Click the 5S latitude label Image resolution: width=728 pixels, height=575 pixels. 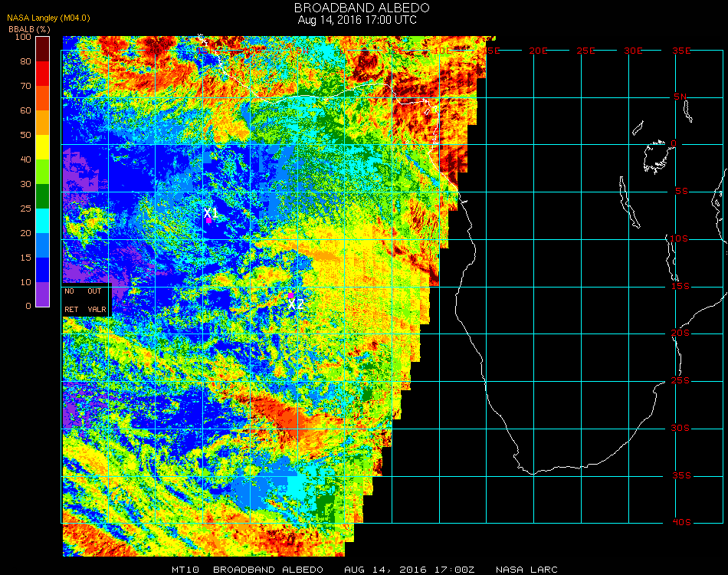coord(681,192)
